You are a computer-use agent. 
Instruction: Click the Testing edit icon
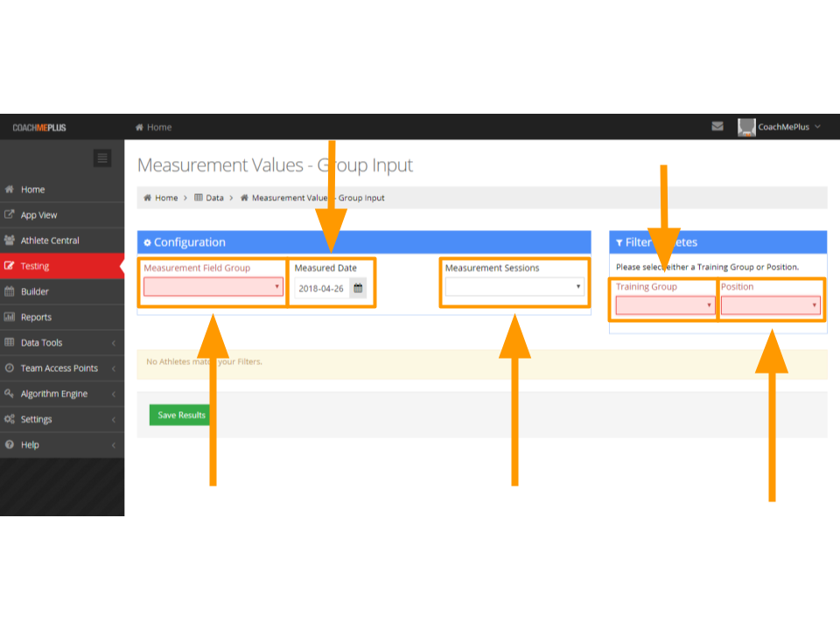(x=10, y=266)
